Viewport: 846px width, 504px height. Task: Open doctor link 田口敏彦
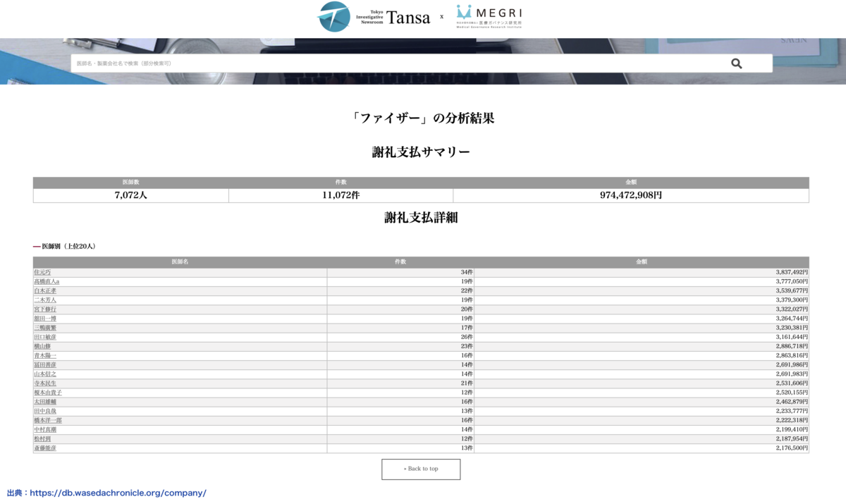pyautogui.click(x=45, y=337)
